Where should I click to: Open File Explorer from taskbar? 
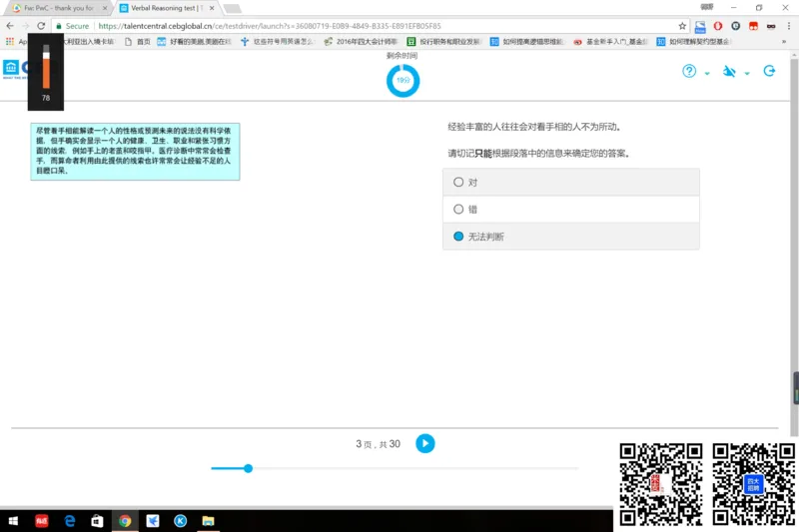[208, 521]
